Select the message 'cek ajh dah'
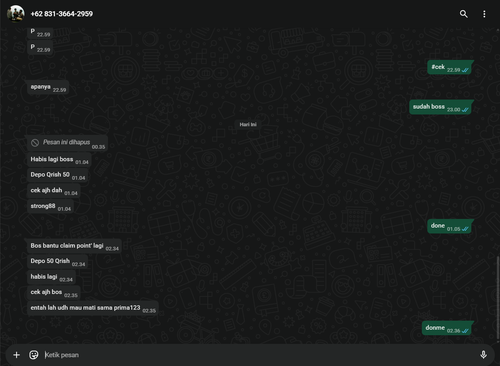Viewport: 500px width, 366px height. 54,191
